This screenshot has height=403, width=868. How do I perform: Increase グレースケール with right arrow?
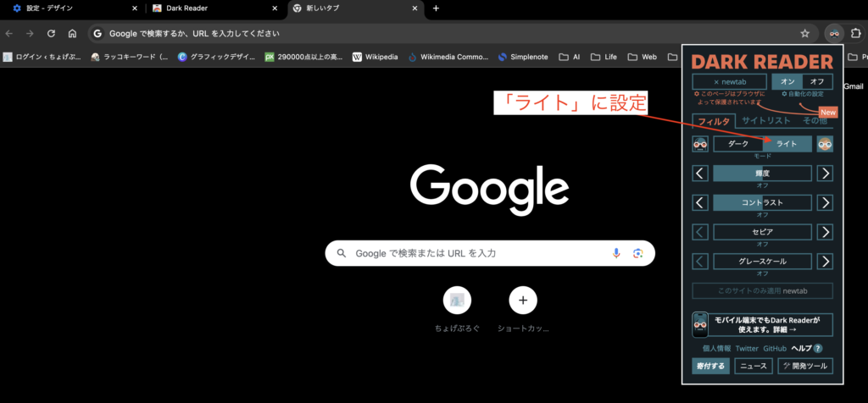(825, 261)
